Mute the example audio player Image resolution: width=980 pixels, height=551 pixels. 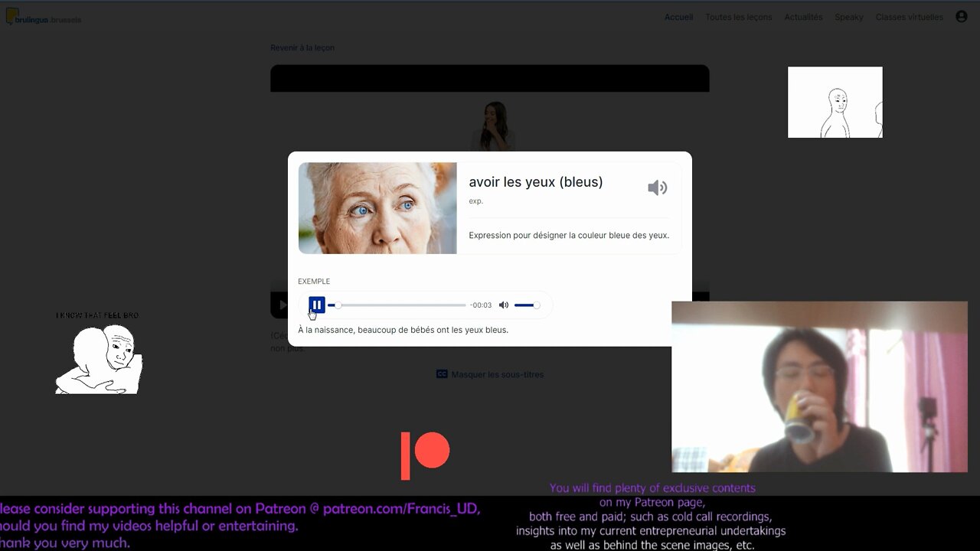point(504,305)
